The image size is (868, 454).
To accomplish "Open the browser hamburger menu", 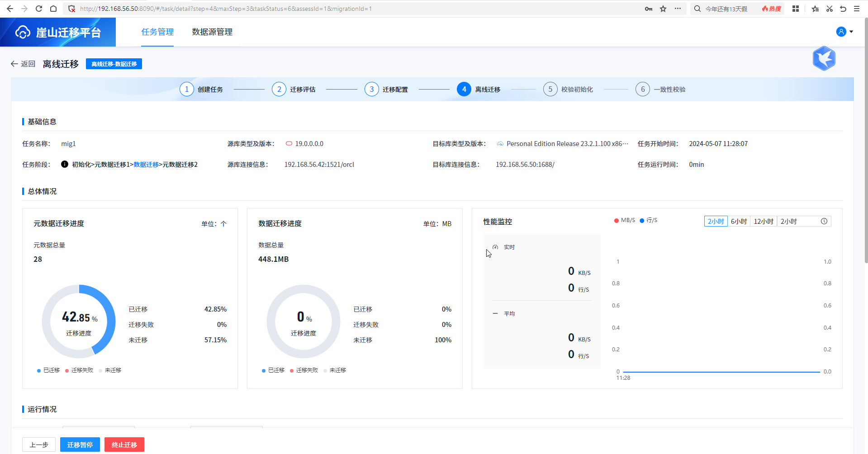I will pyautogui.click(x=857, y=9).
